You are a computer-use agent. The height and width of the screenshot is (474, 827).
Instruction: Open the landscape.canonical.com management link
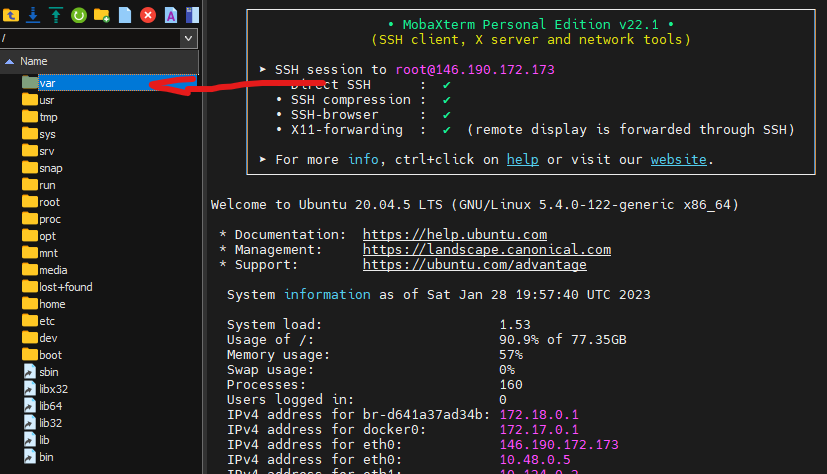coord(486,249)
